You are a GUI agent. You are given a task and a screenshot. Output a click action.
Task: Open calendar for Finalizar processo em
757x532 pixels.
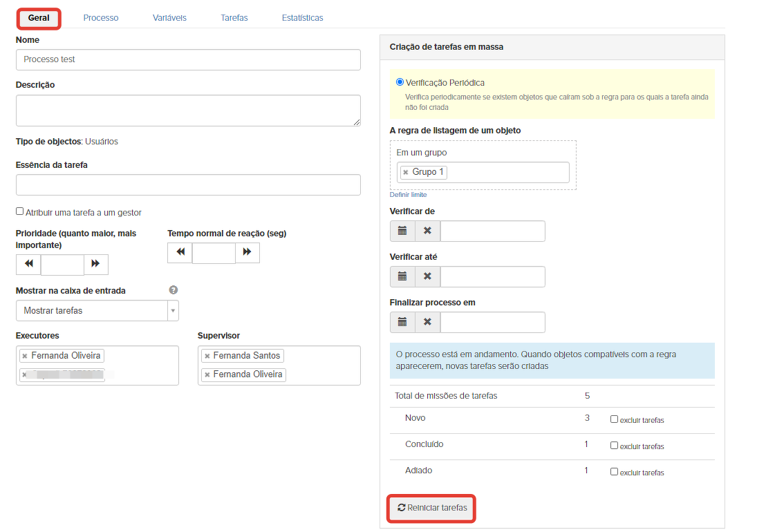click(x=402, y=323)
